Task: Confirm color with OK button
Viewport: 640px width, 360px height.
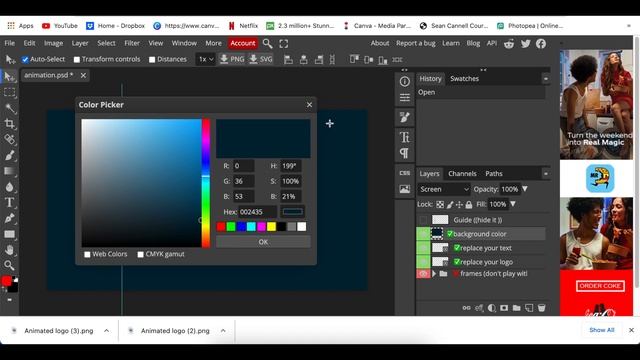Action: (263, 242)
